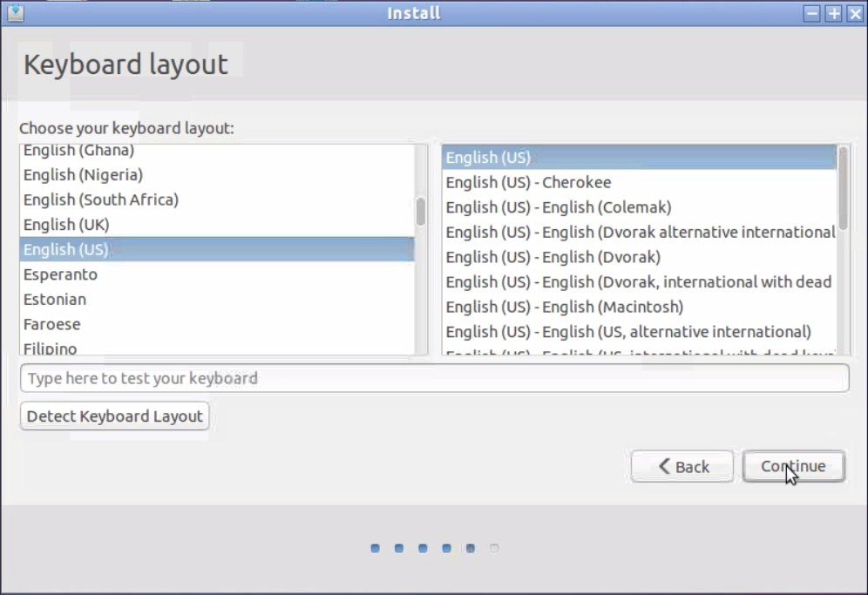Screen dimensions: 868x595
Task: Focus the keyboard test input field
Action: point(435,378)
